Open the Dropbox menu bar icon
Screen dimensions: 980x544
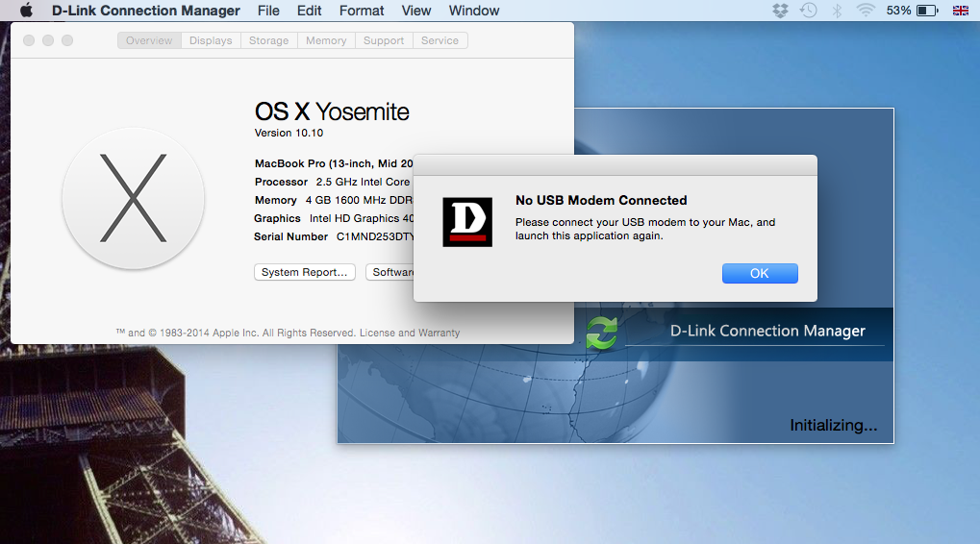tap(780, 11)
